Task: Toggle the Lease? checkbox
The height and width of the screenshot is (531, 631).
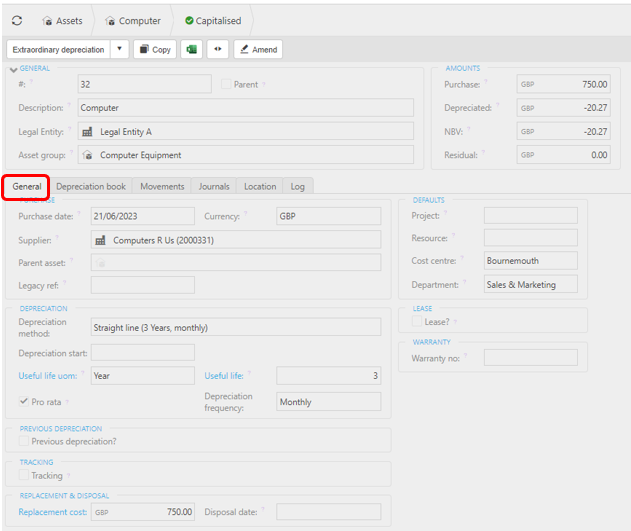Action: [x=417, y=321]
